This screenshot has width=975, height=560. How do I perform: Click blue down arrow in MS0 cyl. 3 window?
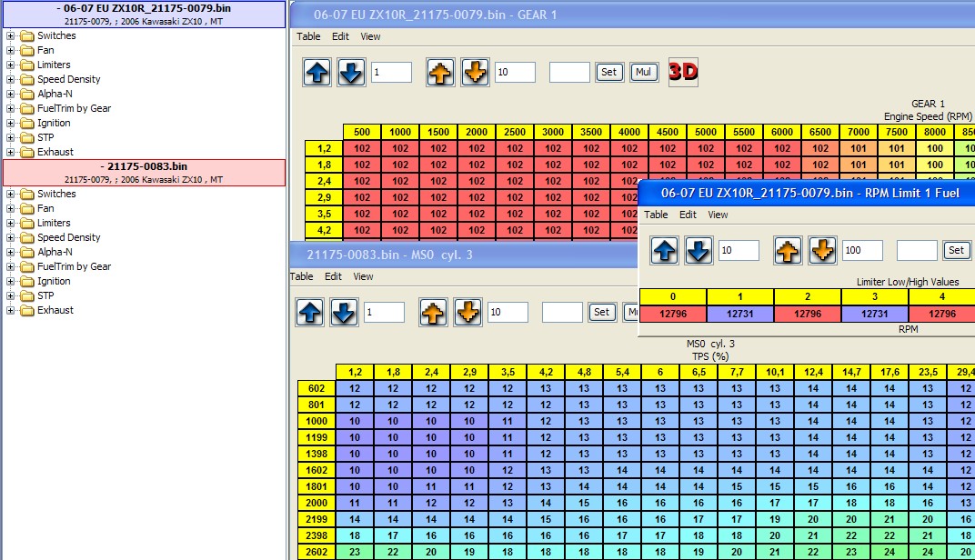(344, 313)
